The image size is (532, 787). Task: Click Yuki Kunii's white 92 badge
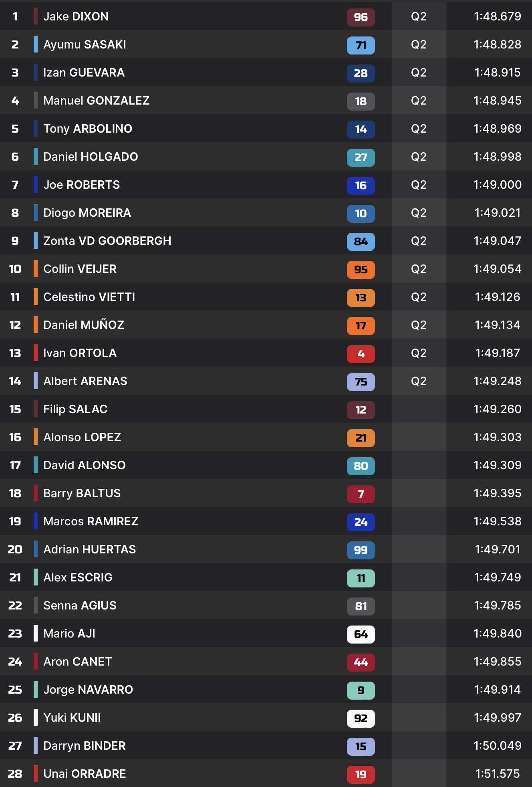[361, 718]
